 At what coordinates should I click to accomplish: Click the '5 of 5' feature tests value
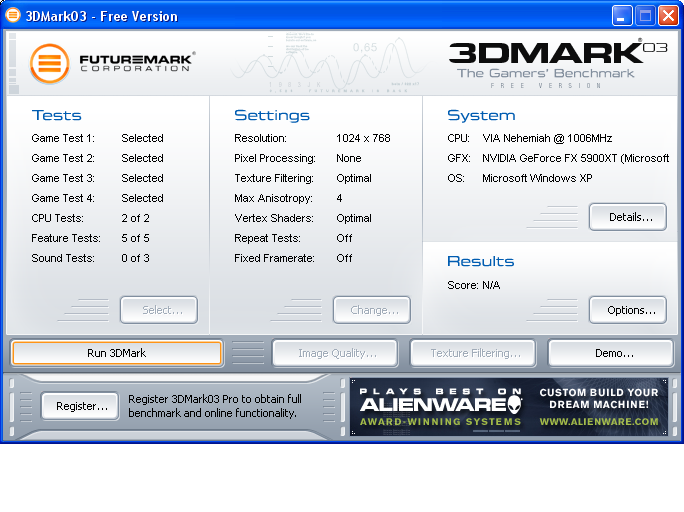135,238
